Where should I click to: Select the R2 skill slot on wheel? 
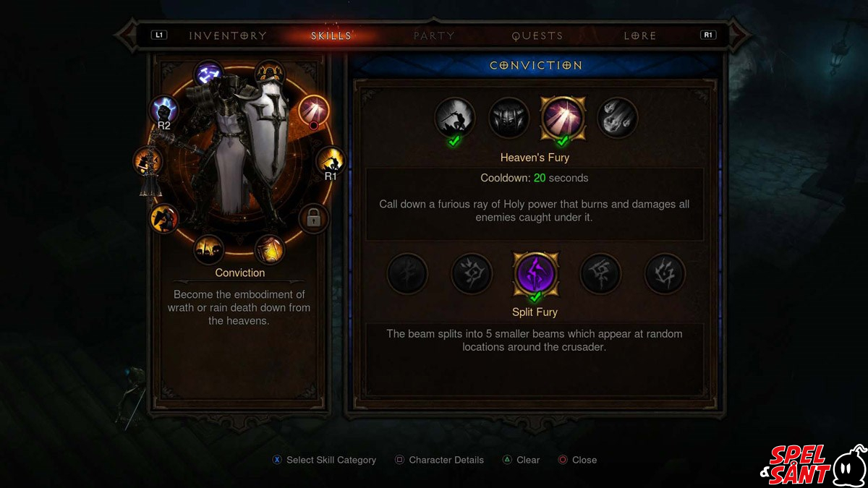click(164, 111)
